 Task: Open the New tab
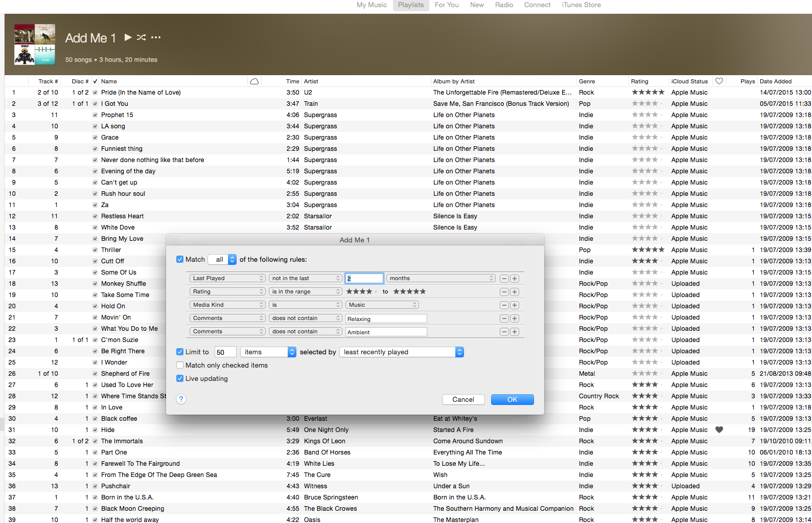(477, 5)
